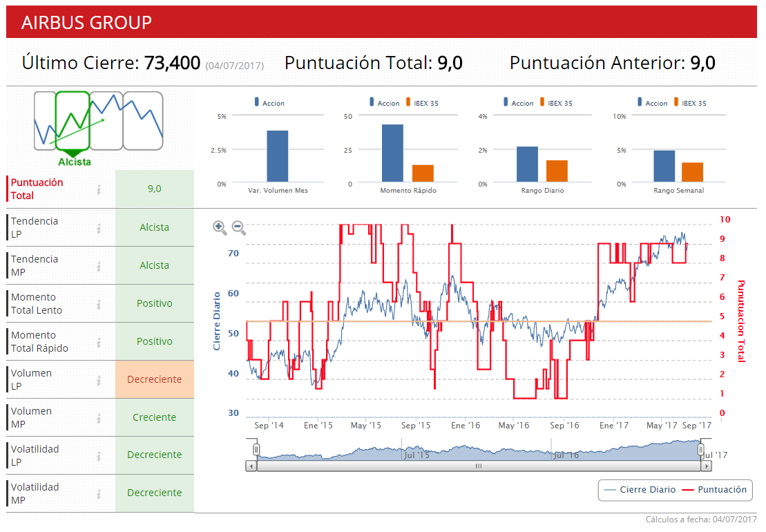Click the Alcista value for Tendencia LP
Screen dimensions: 766x532
pos(154,227)
